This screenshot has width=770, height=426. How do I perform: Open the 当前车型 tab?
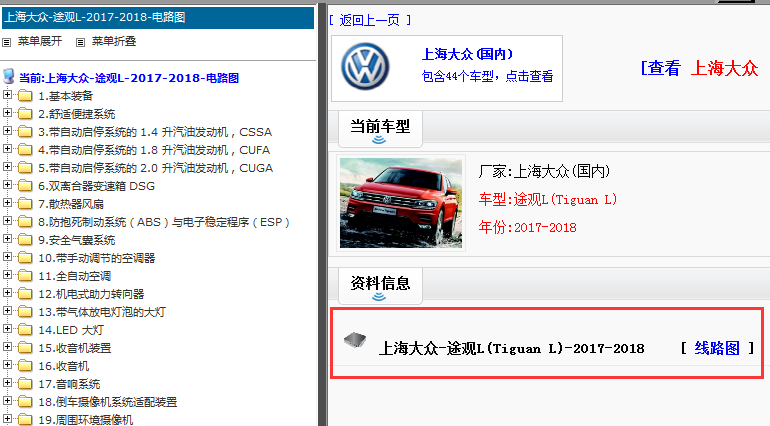[380, 129]
